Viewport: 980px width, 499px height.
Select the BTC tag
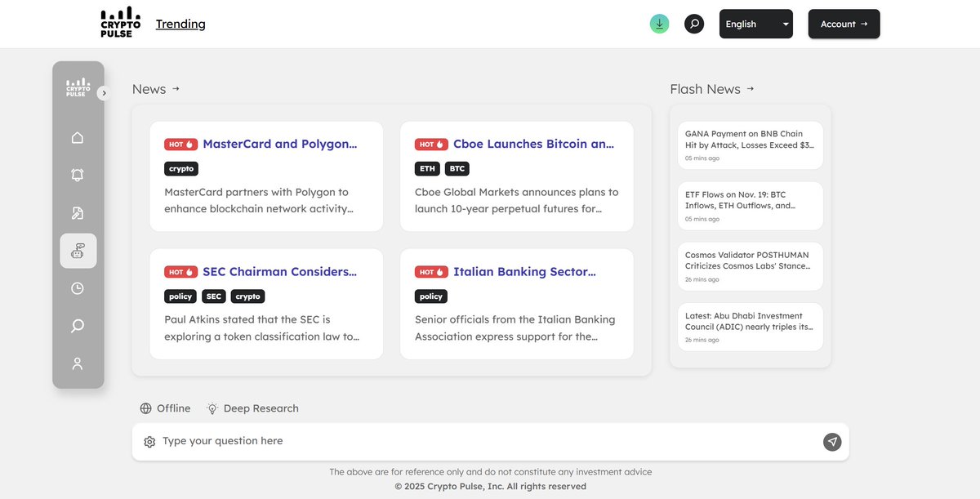pyautogui.click(x=457, y=169)
